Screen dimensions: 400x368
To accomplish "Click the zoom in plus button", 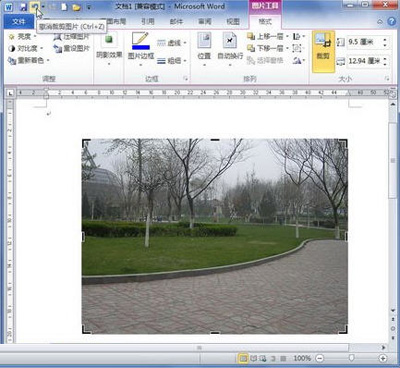I will coord(383,358).
